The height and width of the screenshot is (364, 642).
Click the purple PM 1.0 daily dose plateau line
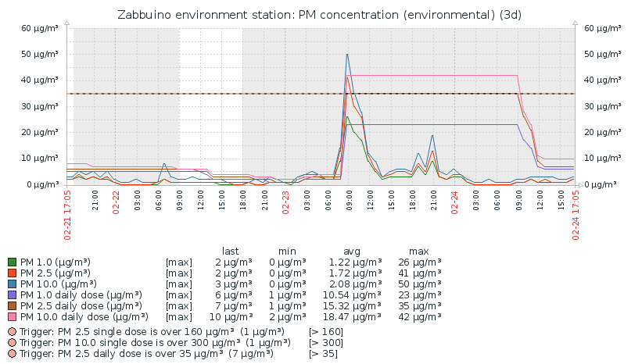432,124
